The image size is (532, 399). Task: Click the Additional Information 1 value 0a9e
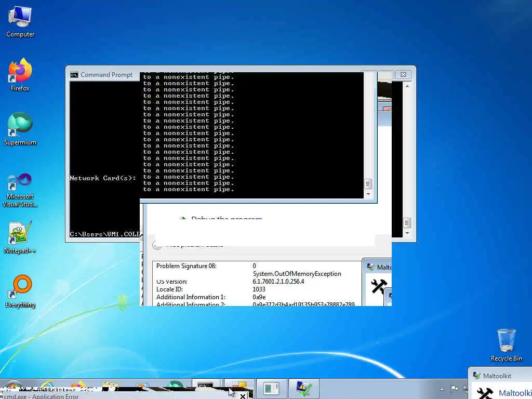coord(259,297)
